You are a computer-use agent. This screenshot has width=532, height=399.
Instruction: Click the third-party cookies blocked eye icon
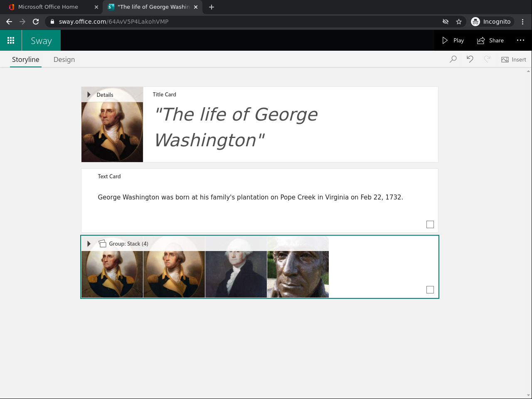[x=446, y=22]
